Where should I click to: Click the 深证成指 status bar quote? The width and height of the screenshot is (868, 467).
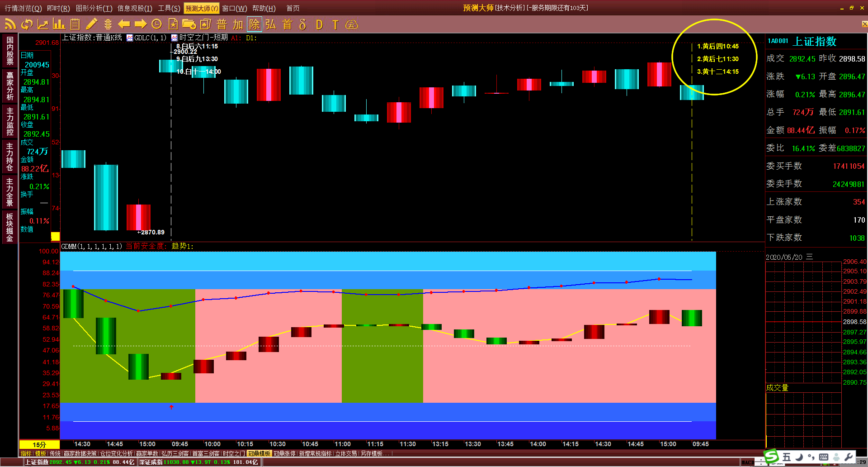tap(198, 462)
